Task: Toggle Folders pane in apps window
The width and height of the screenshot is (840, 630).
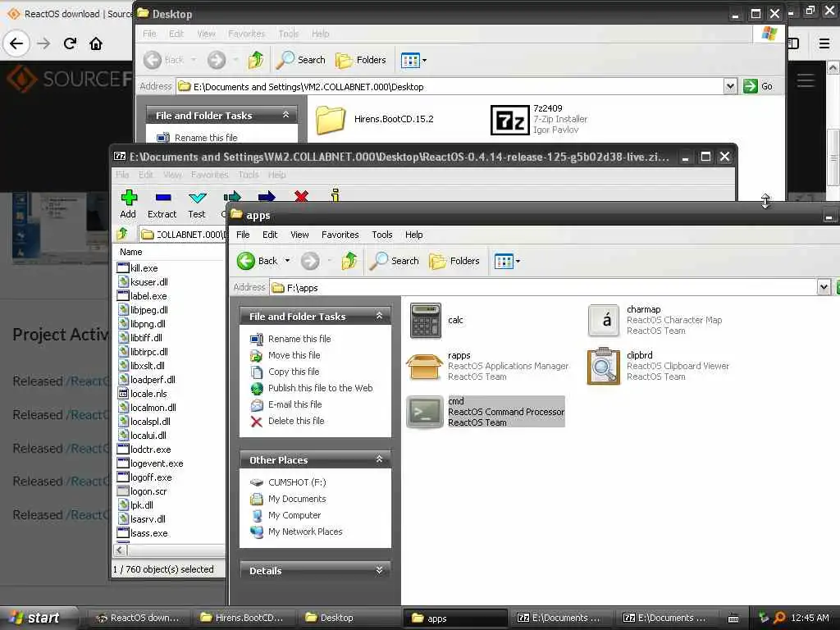Action: pyautogui.click(x=454, y=261)
